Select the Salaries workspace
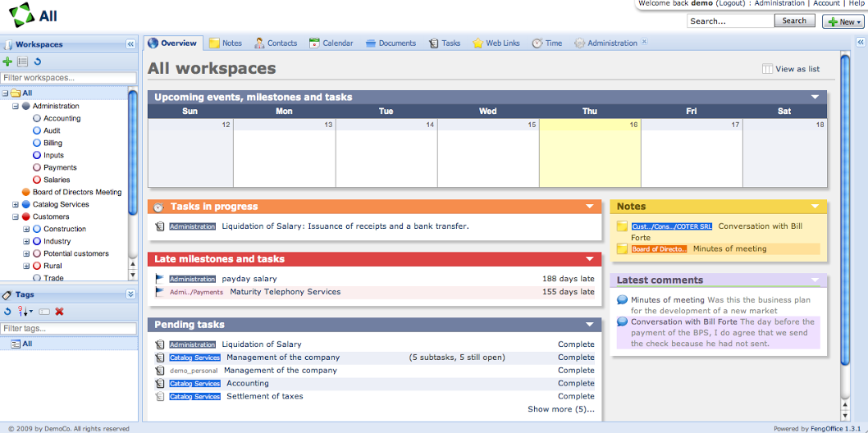868x433 pixels. click(x=57, y=180)
